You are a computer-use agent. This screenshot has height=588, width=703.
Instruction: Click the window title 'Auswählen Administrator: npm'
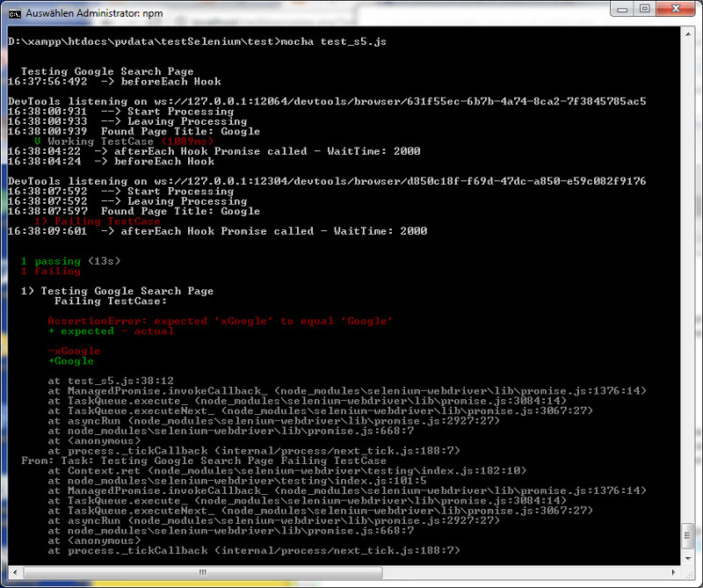point(94,13)
